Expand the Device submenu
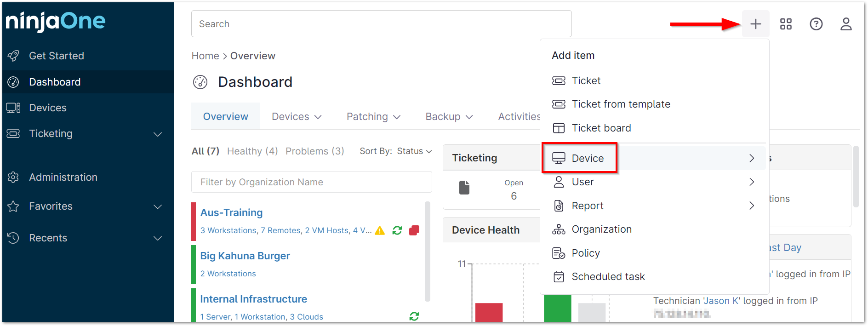 click(751, 158)
